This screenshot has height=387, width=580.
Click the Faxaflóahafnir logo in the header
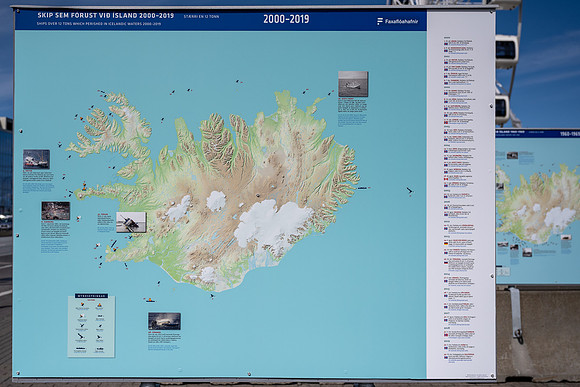[x=397, y=21]
